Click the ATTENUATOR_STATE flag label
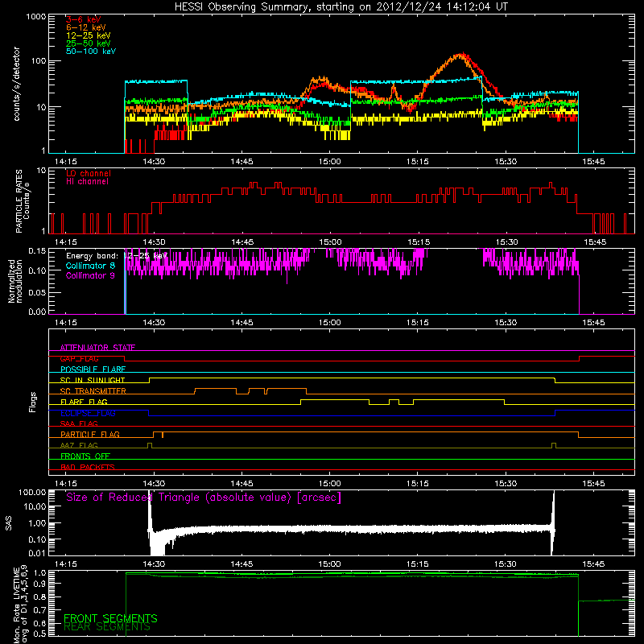Screen dimensions: 644x644 tap(97, 348)
